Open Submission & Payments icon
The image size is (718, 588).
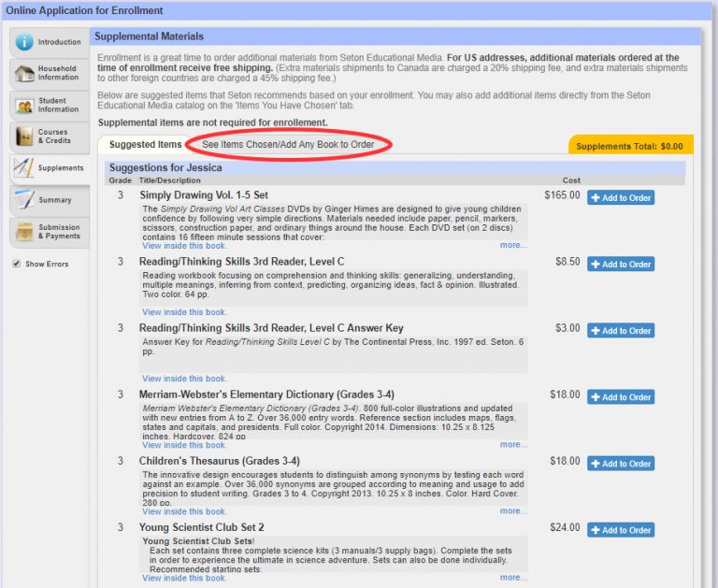(24, 231)
